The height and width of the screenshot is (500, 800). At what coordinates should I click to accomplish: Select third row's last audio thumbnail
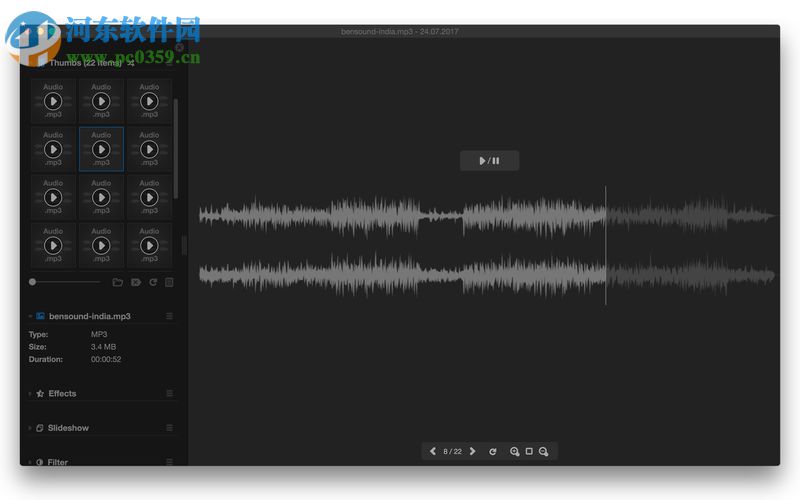149,197
